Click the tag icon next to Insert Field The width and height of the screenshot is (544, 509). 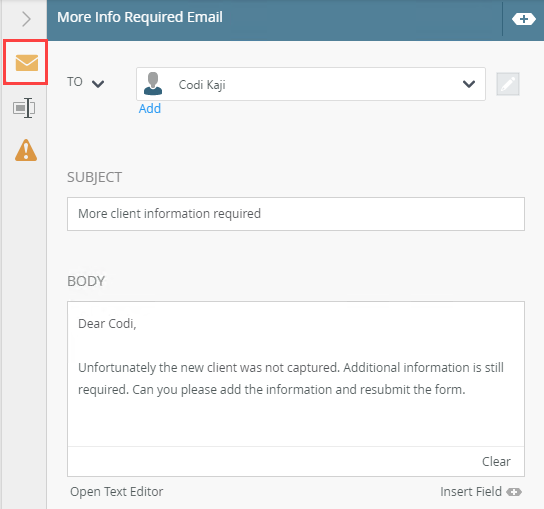click(514, 492)
